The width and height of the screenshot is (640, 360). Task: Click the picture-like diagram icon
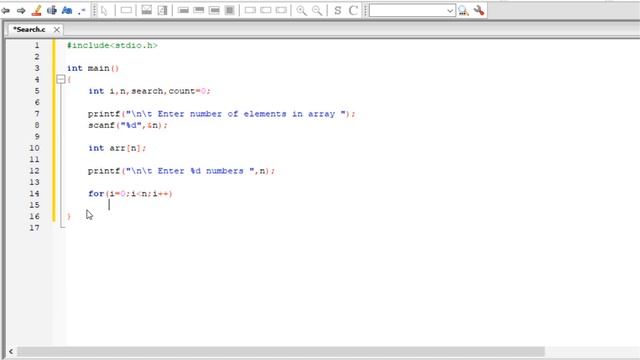click(147, 10)
